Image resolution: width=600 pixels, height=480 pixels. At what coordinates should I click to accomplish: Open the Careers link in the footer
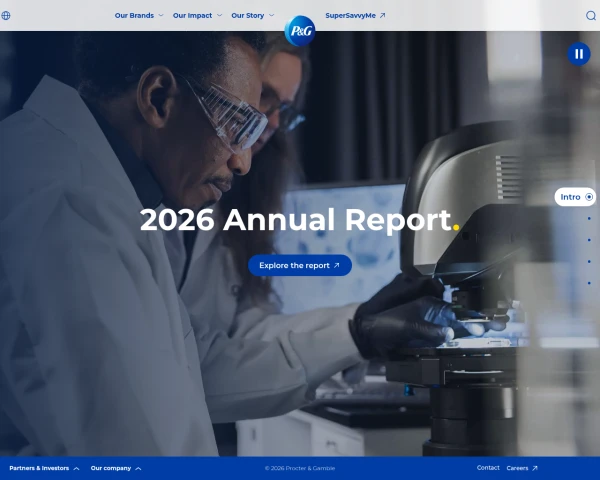517,468
